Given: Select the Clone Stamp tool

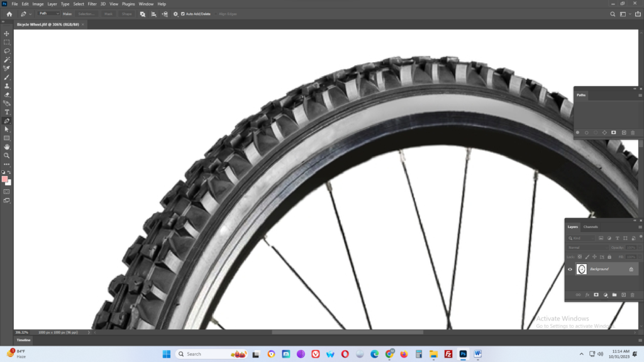Looking at the screenshot, I should click(x=6, y=85).
